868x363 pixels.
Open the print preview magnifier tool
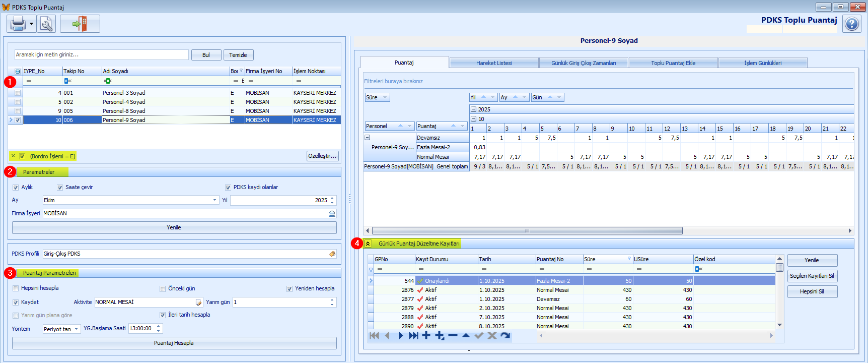[47, 24]
